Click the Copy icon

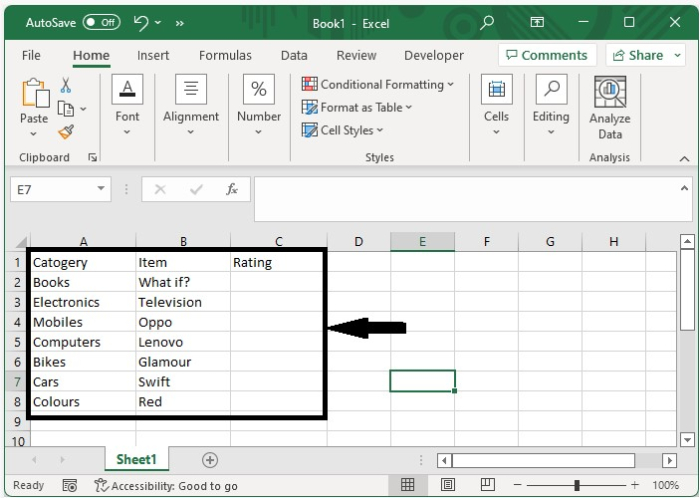[66, 108]
